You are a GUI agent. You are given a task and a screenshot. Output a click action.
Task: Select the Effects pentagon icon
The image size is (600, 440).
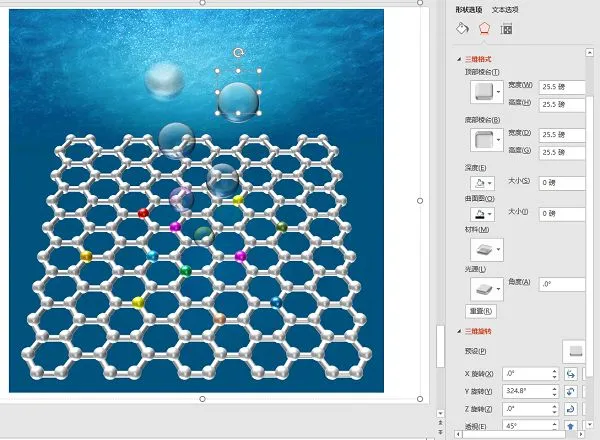click(x=484, y=29)
